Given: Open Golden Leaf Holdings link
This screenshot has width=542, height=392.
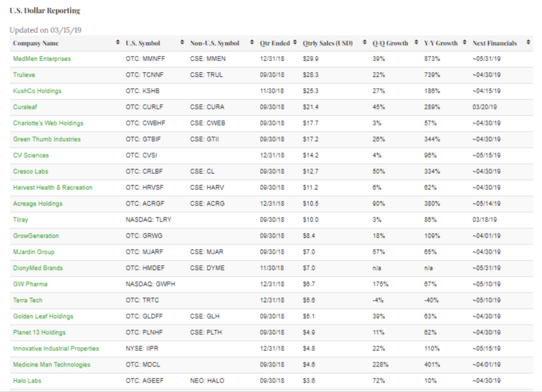Looking at the screenshot, I should point(43,316).
